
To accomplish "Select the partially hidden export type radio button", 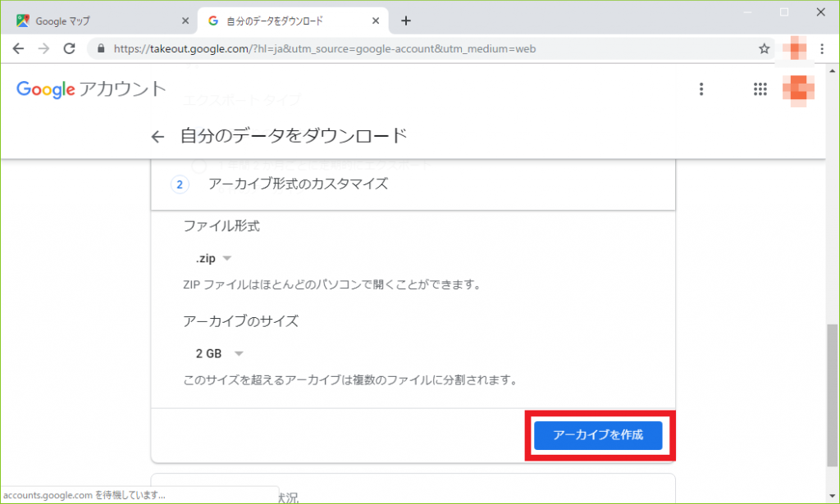I will pyautogui.click(x=199, y=166).
